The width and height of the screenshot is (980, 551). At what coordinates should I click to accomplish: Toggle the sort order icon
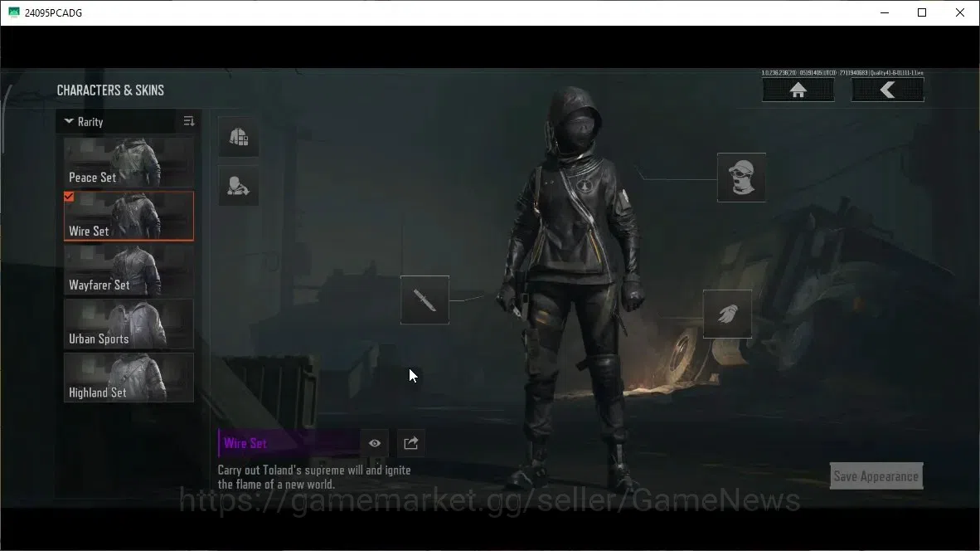click(x=189, y=121)
